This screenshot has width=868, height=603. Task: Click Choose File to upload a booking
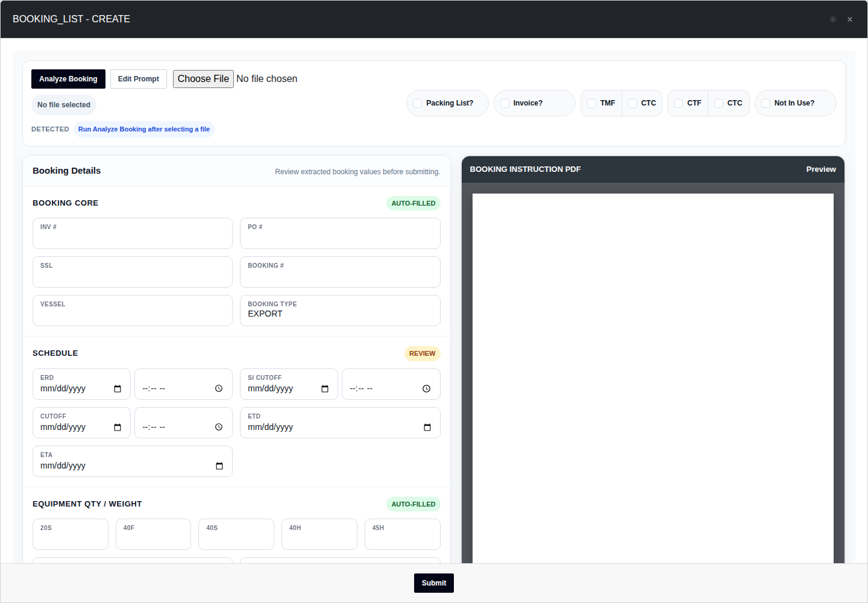point(203,79)
